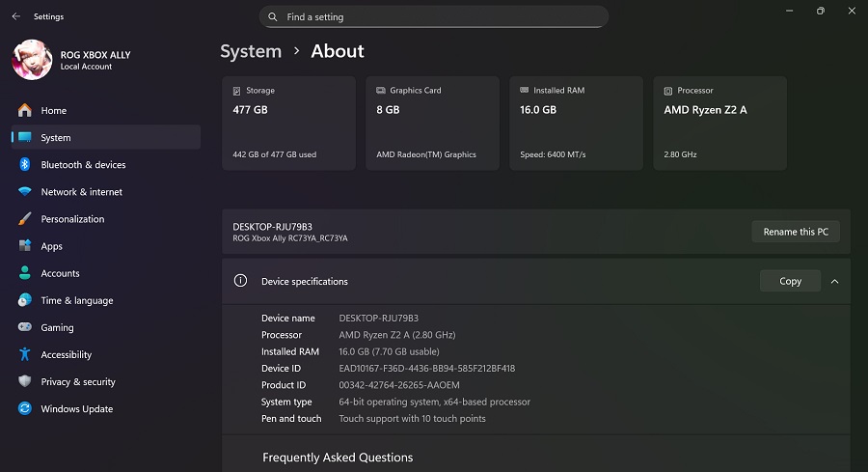Open Accessibility settings category
Image resolution: width=868 pixels, height=472 pixels.
click(66, 355)
